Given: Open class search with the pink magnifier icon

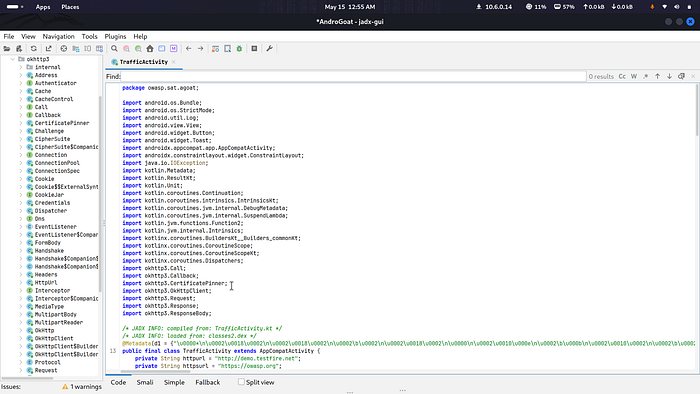Looking at the screenshot, I should pos(126,49).
